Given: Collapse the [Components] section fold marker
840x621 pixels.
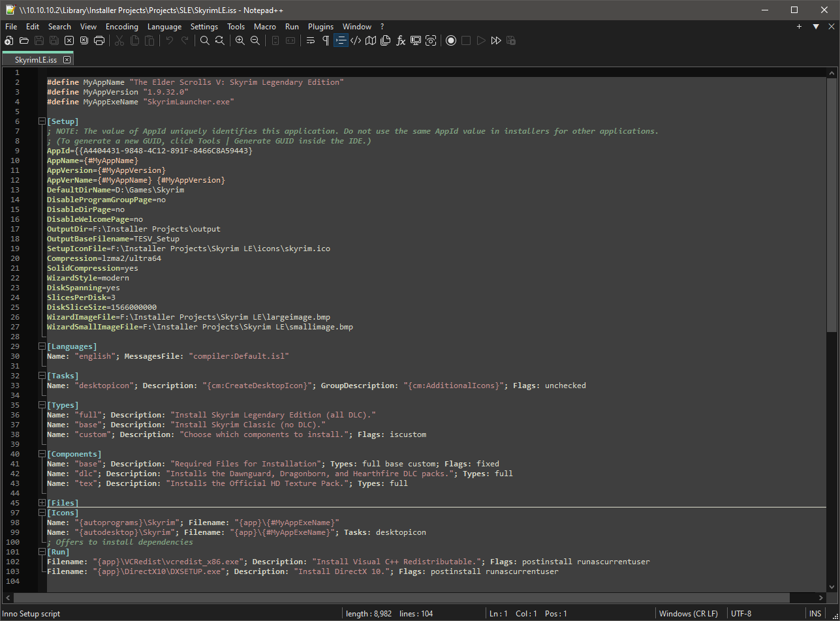Looking at the screenshot, I should [x=42, y=454].
